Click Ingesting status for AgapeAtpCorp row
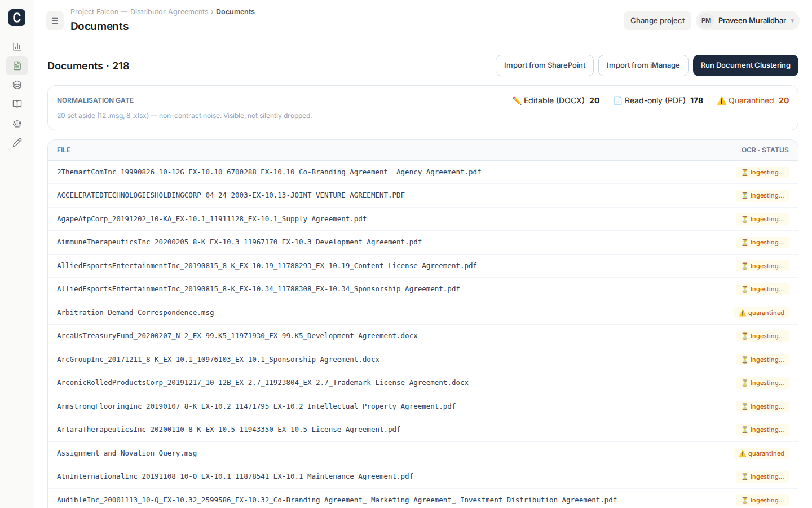812x508 pixels. [762, 219]
